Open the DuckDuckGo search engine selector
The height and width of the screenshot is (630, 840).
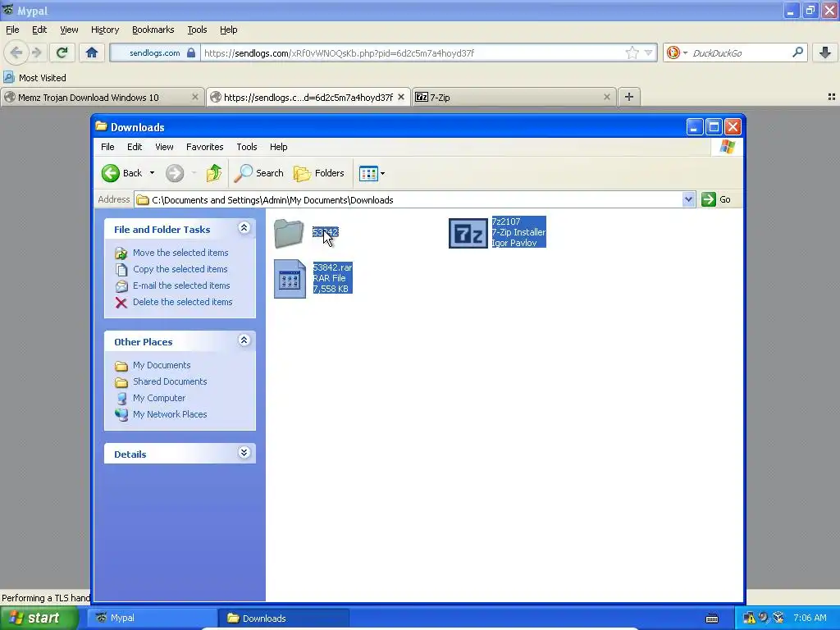coord(677,52)
